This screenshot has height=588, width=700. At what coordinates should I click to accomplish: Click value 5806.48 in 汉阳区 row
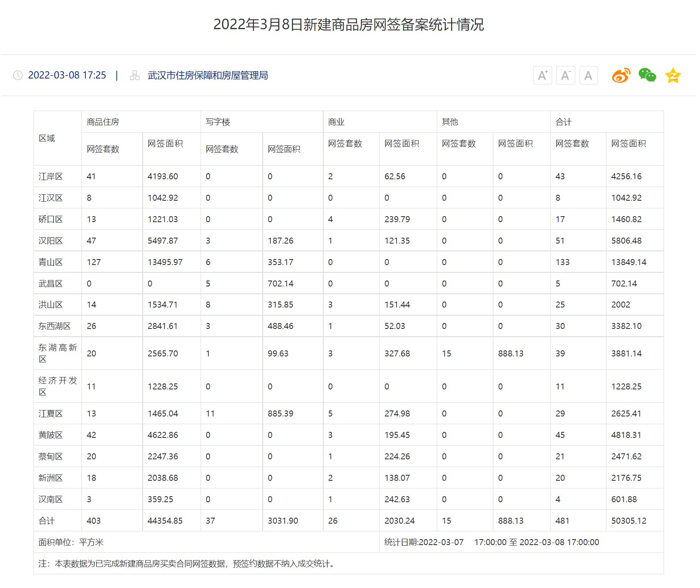627,241
